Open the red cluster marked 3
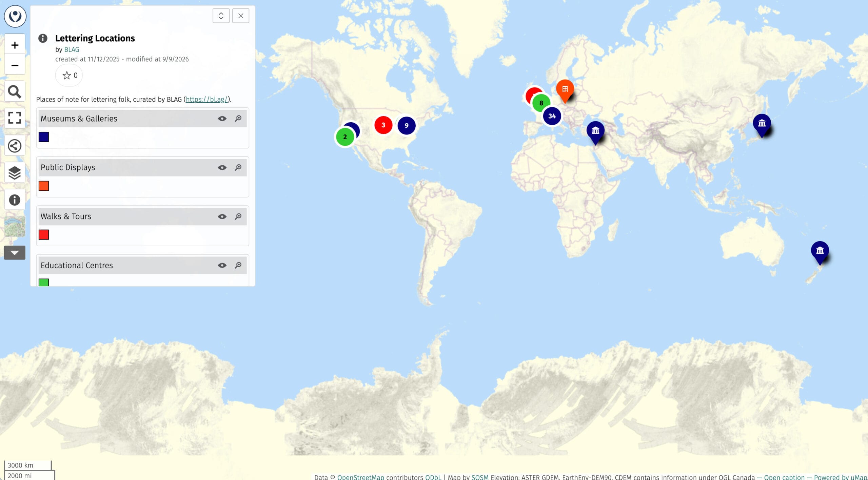This screenshot has width=868, height=480. [x=383, y=125]
